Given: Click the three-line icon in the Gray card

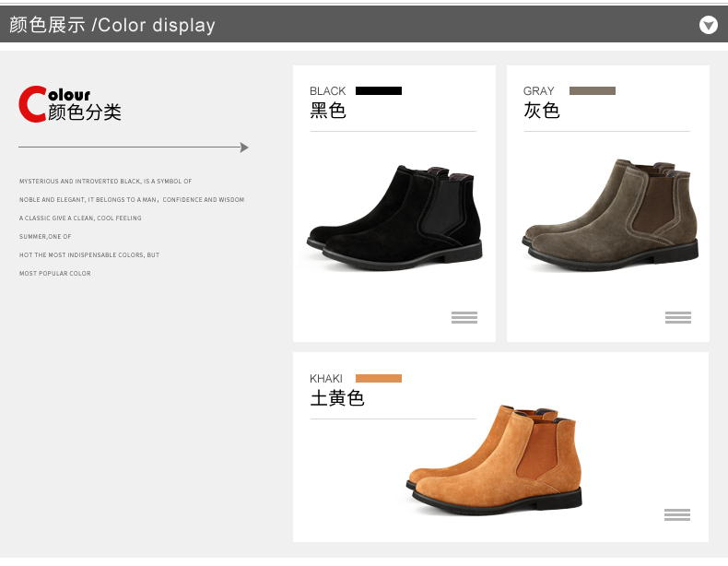Looking at the screenshot, I should (678, 317).
